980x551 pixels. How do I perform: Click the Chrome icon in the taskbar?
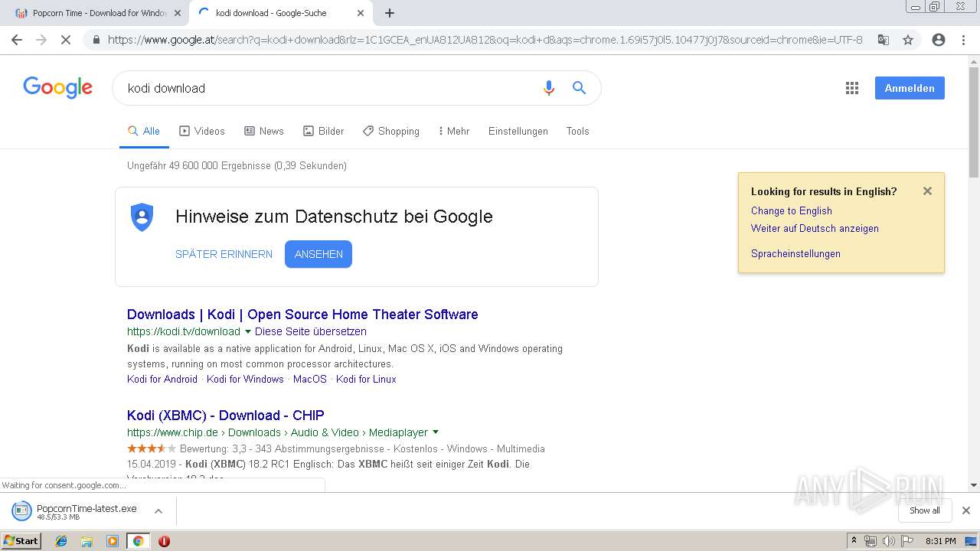coord(138,541)
